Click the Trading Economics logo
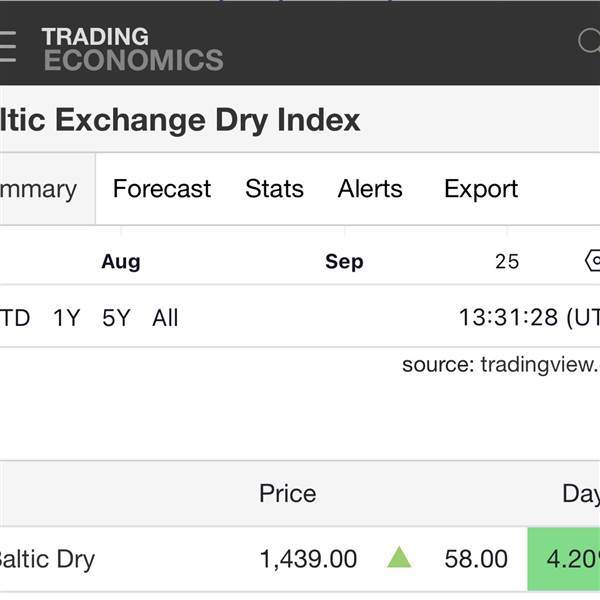This screenshot has width=600, height=600. (x=132, y=48)
